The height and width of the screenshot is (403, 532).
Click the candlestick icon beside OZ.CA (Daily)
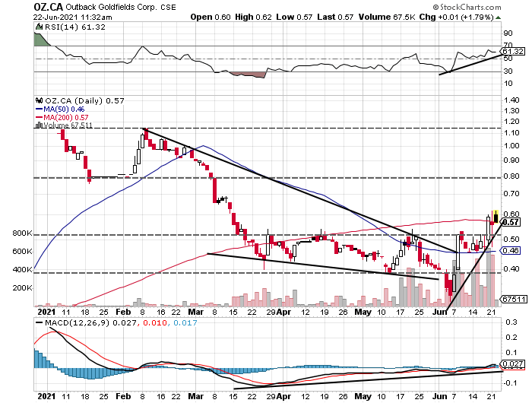40,100
